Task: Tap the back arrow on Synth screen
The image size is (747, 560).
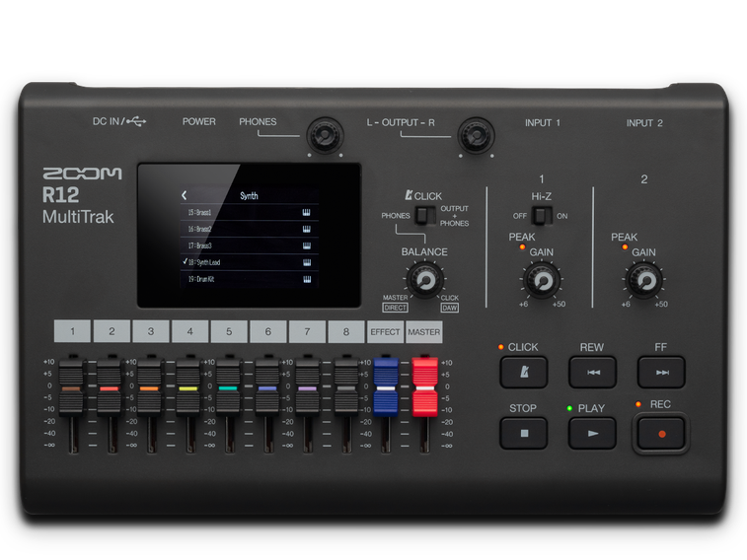Action: coord(185,195)
